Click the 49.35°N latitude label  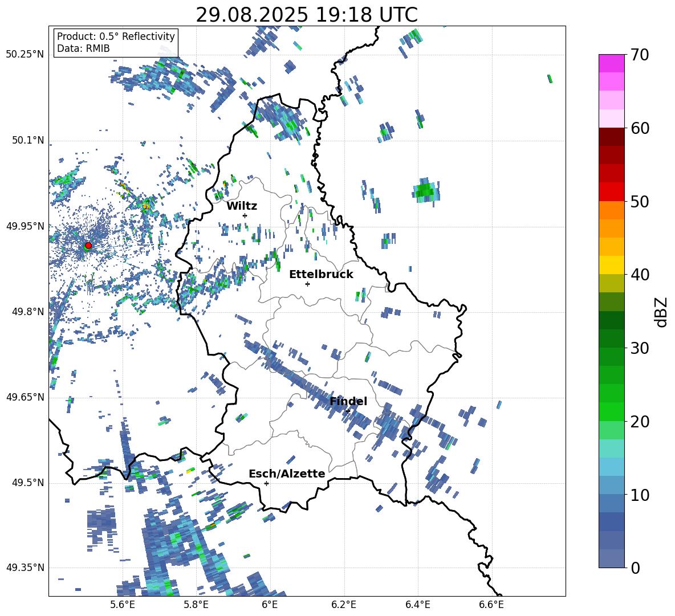point(25,568)
